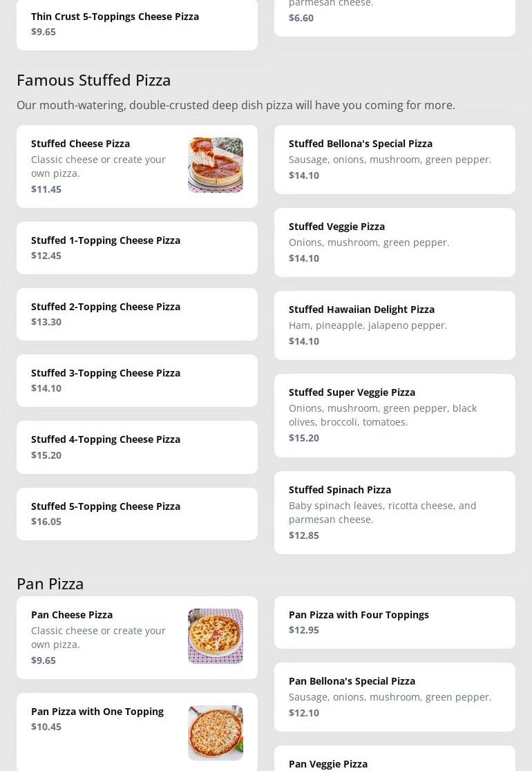The image size is (532, 771).
Task: Select the Pan Veggie Pizza item
Action: click(x=394, y=761)
